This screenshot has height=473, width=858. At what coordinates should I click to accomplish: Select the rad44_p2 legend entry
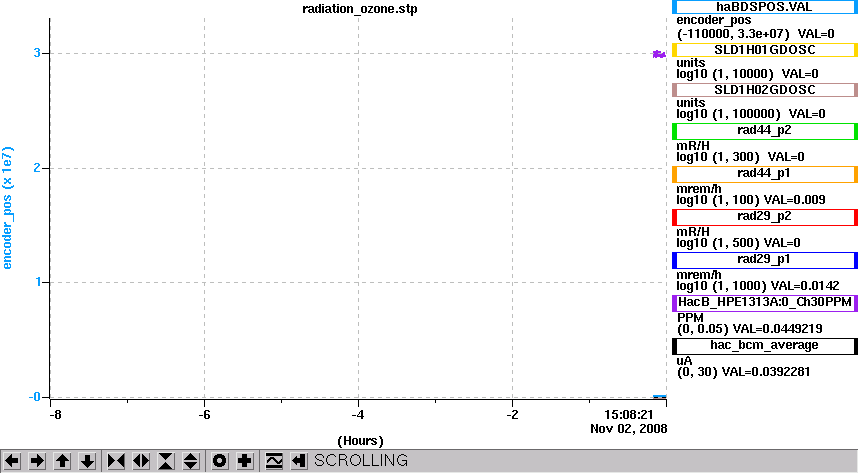pos(764,131)
